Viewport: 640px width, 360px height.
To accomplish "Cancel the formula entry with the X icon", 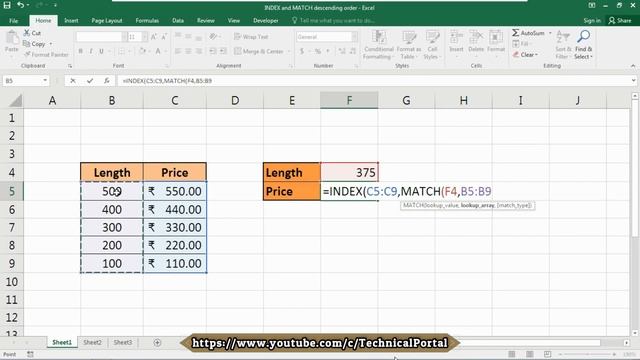I will (73, 81).
